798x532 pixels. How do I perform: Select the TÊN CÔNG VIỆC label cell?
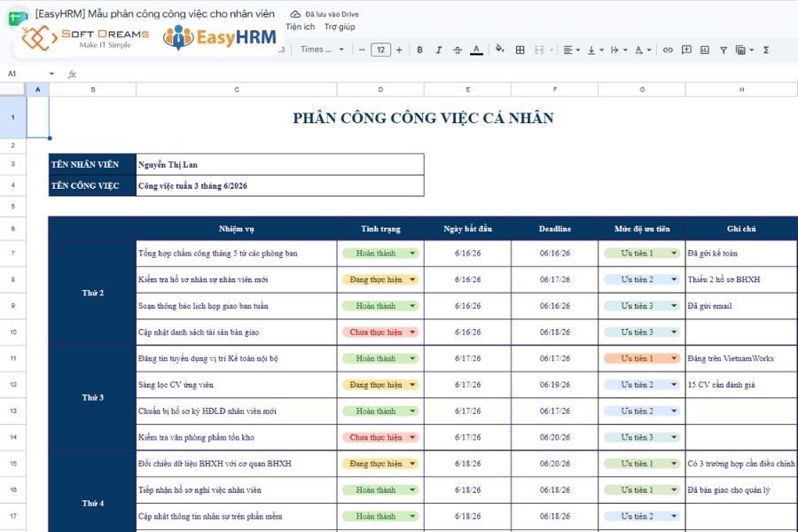(x=92, y=186)
